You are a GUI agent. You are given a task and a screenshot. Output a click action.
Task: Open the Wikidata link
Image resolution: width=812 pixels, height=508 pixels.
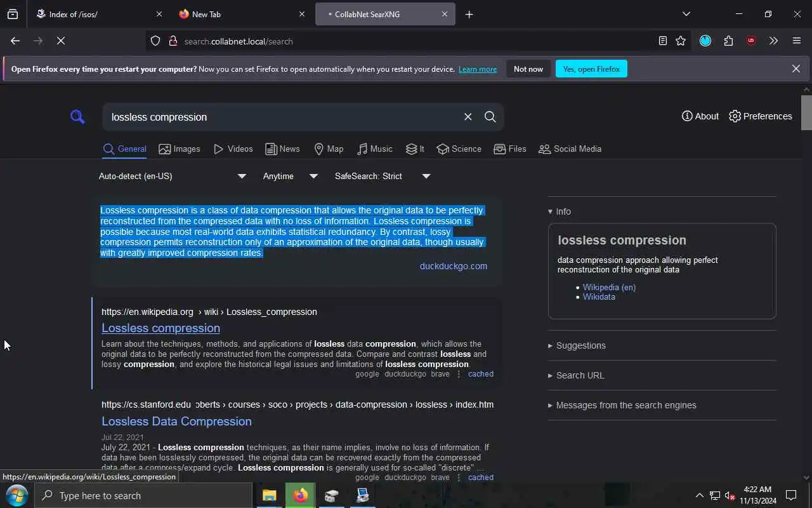(599, 297)
